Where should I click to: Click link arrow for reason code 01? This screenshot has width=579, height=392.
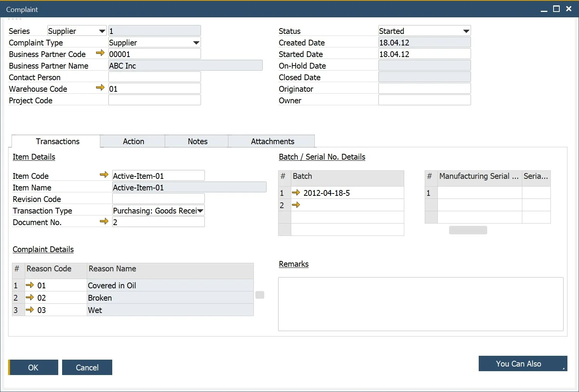[30, 285]
